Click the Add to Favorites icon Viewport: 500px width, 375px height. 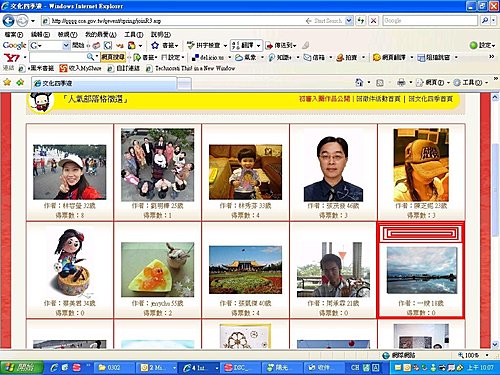(20, 82)
